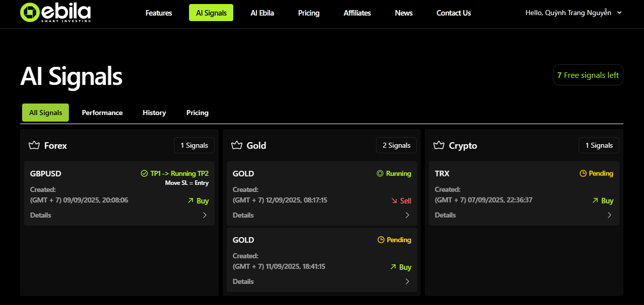644x305 pixels.
Task: Open the History tab
Action: pyautogui.click(x=154, y=113)
